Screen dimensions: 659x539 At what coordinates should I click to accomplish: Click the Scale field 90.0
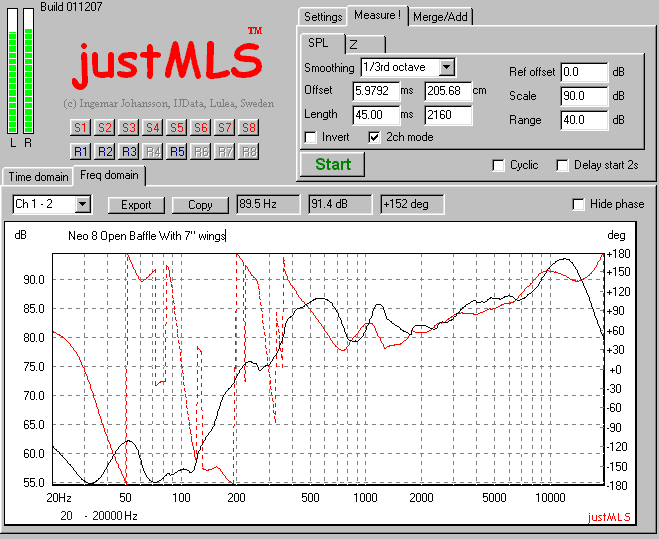(584, 96)
